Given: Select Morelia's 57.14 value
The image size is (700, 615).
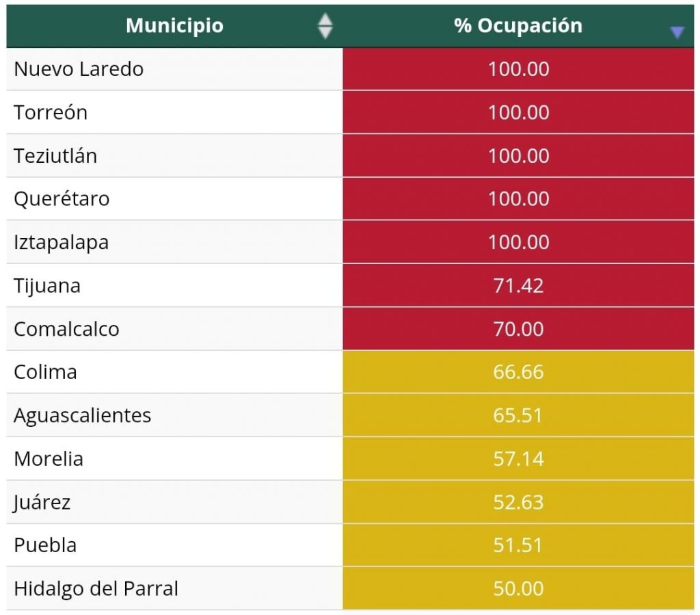Looking at the screenshot, I should pos(517,458).
